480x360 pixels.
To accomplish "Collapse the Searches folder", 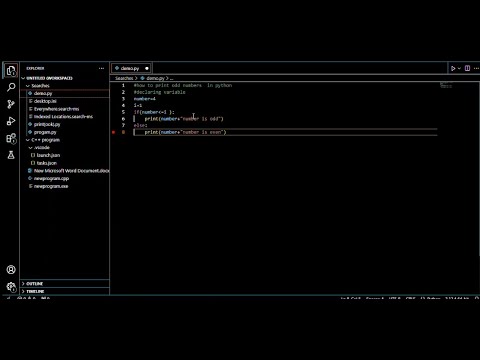I will pyautogui.click(x=65, y=86).
